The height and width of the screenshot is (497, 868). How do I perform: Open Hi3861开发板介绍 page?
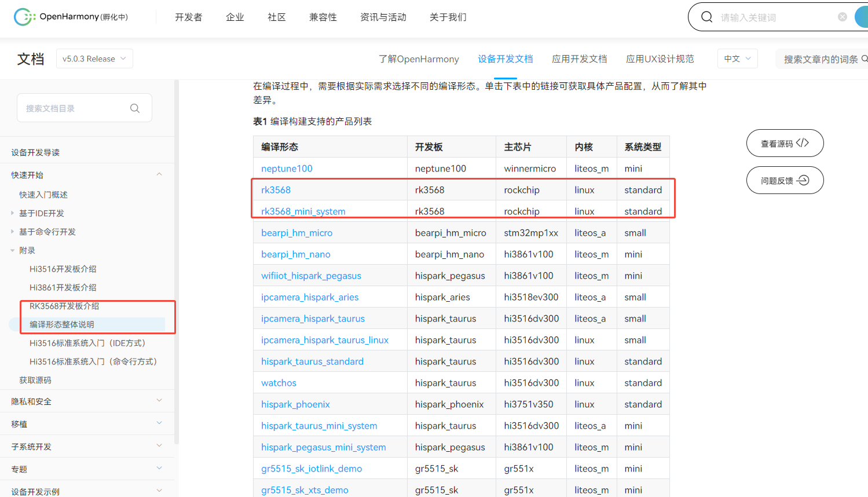[x=63, y=287]
